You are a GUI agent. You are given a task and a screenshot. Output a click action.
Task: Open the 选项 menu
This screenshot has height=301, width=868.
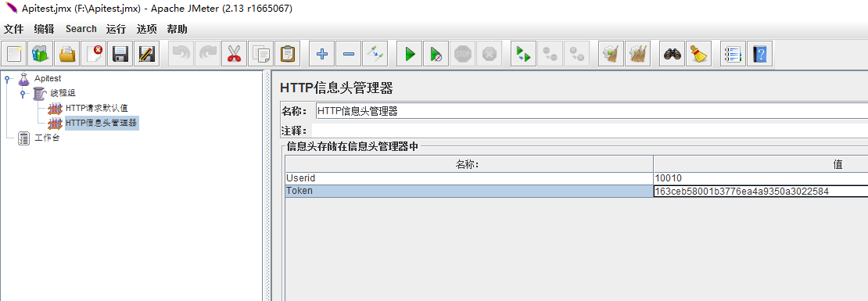(147, 30)
